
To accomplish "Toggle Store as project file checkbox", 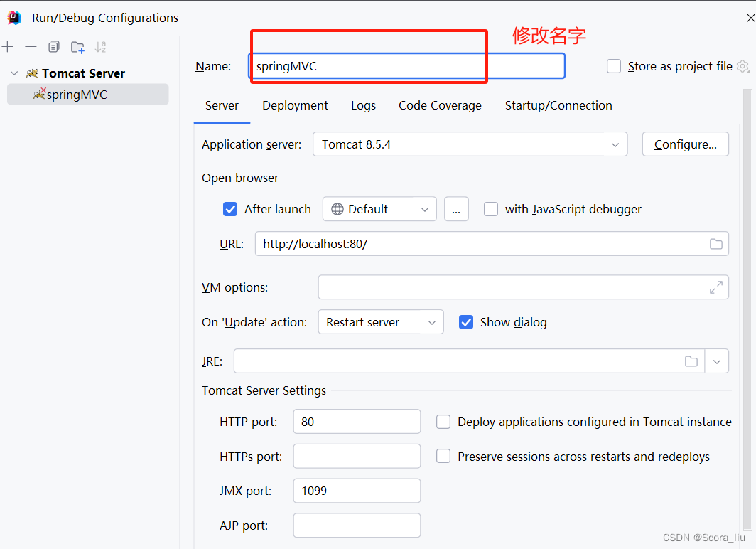I will click(x=614, y=66).
